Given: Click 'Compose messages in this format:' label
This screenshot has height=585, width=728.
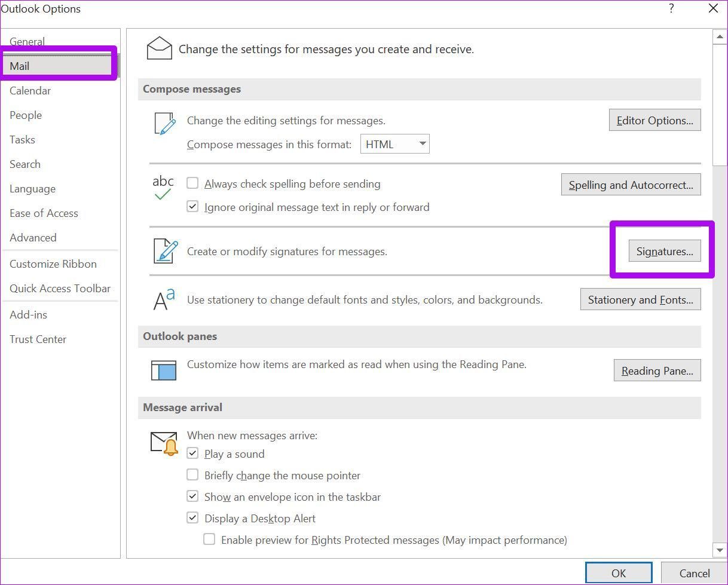Looking at the screenshot, I should pos(270,145).
